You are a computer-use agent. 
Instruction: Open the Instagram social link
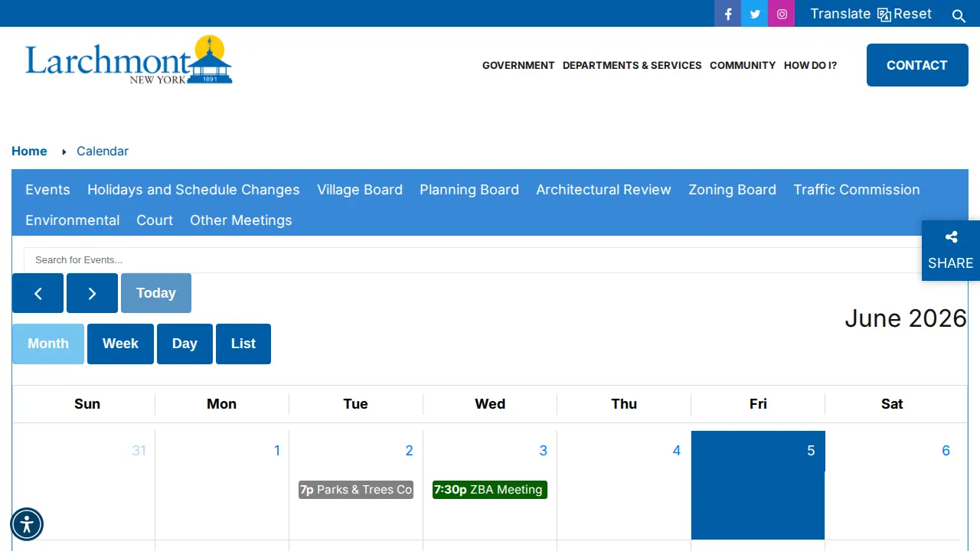click(782, 14)
